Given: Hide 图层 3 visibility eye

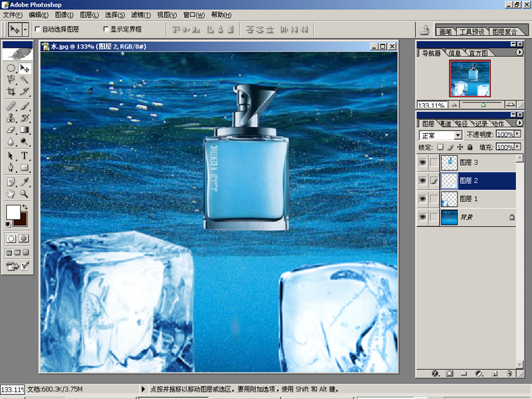Looking at the screenshot, I should coord(422,162).
